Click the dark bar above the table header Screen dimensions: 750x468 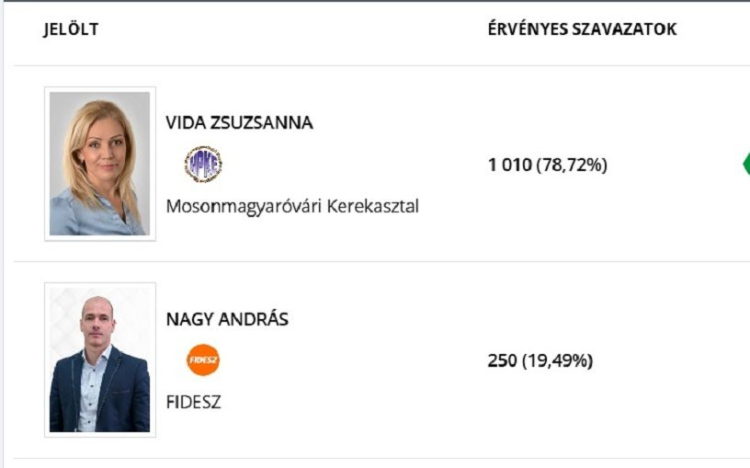coord(375,1)
